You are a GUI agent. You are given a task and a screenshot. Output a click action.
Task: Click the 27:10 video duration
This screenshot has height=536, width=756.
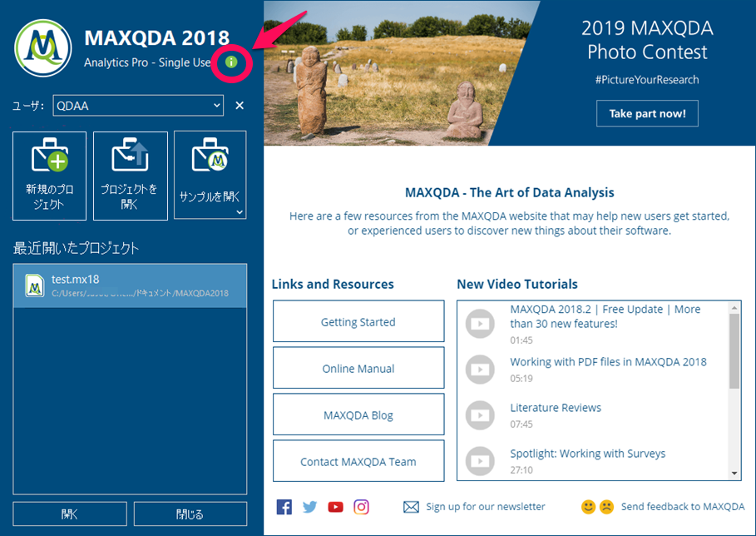521,470
